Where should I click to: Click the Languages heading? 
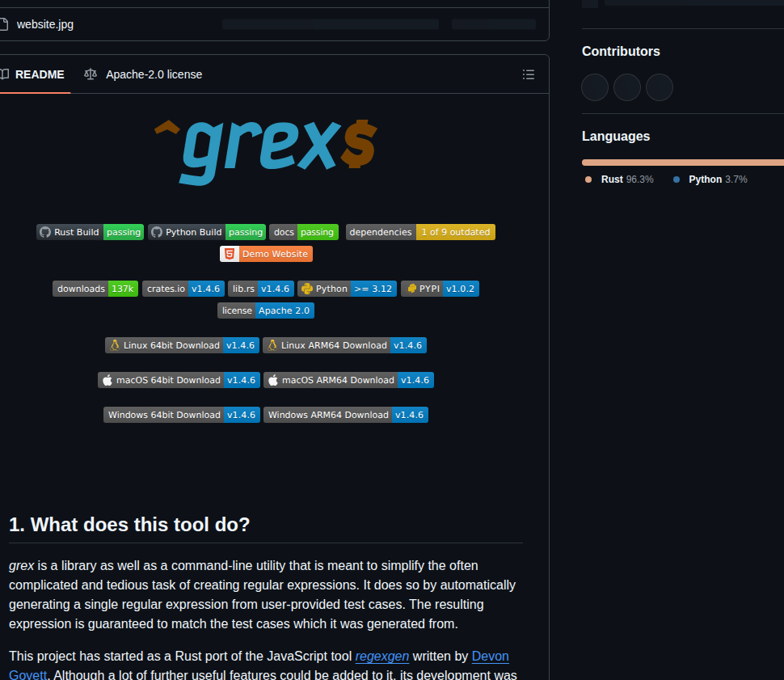pyautogui.click(x=616, y=137)
